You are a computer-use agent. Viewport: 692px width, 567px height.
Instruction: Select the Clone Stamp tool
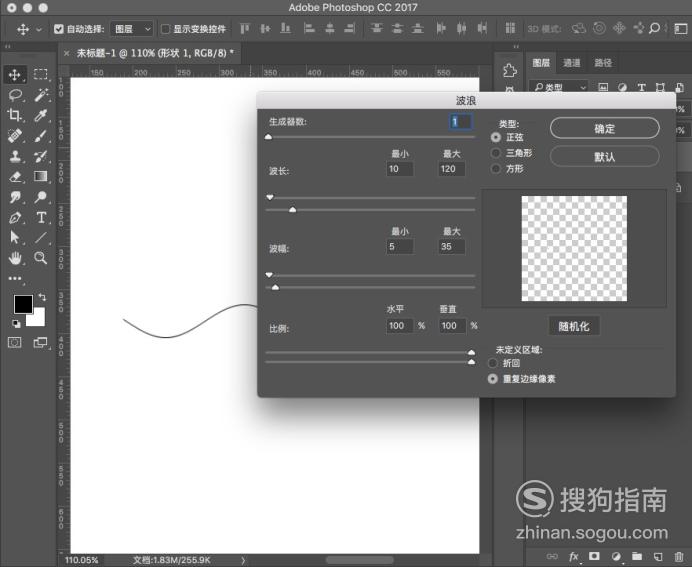click(15, 156)
